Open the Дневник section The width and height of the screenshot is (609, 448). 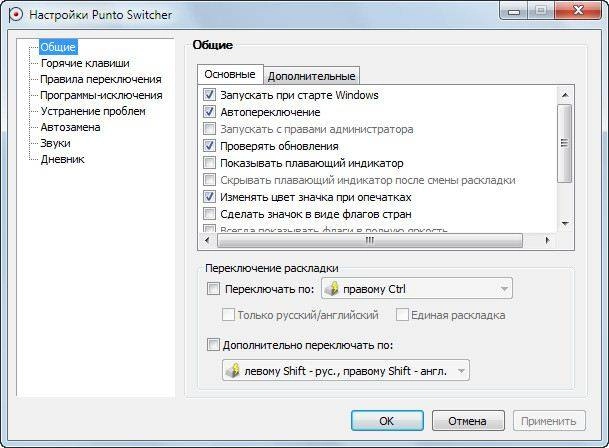(62, 159)
